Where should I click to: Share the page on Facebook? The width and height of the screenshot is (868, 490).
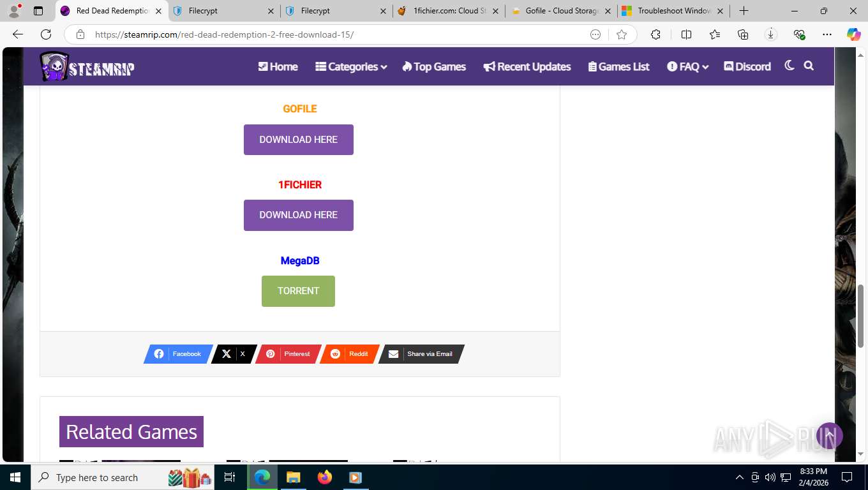pyautogui.click(x=178, y=354)
